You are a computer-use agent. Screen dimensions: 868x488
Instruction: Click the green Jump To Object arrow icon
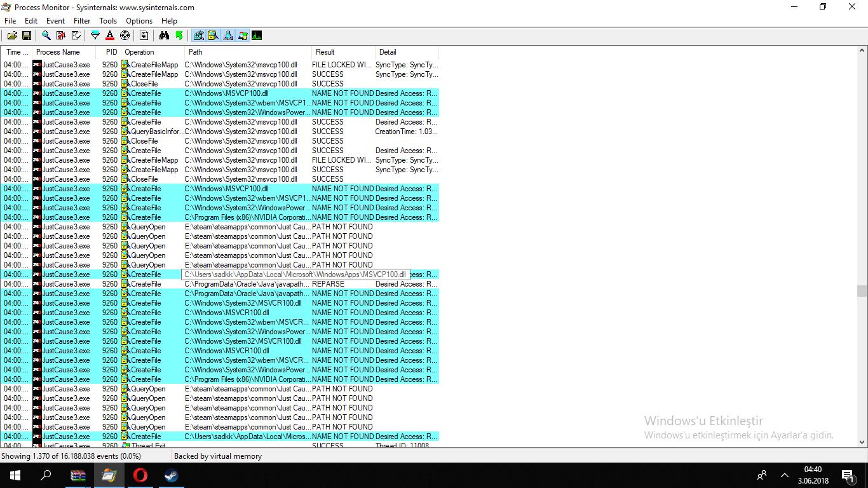[179, 36]
